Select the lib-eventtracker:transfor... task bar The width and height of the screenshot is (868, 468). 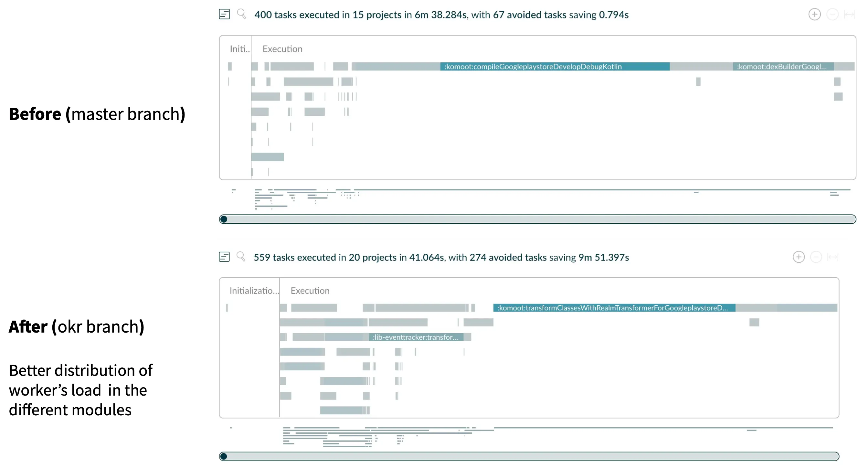coord(416,337)
